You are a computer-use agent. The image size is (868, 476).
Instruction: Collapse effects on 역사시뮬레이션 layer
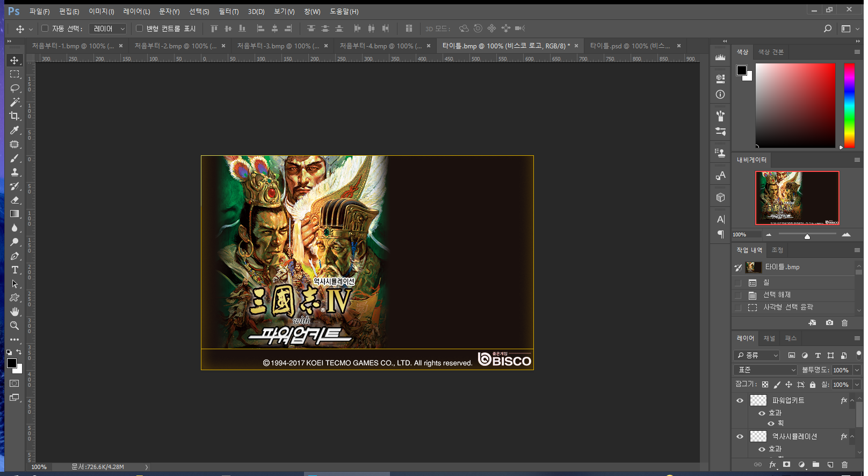852,436
